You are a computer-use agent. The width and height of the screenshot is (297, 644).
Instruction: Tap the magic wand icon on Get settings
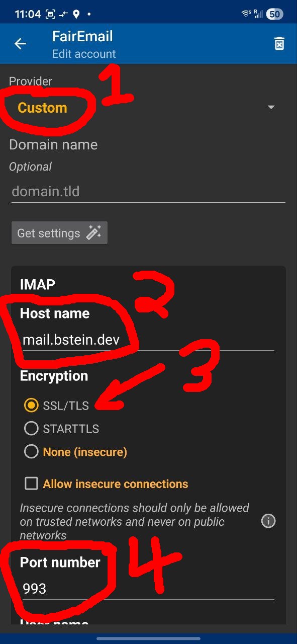tap(94, 233)
